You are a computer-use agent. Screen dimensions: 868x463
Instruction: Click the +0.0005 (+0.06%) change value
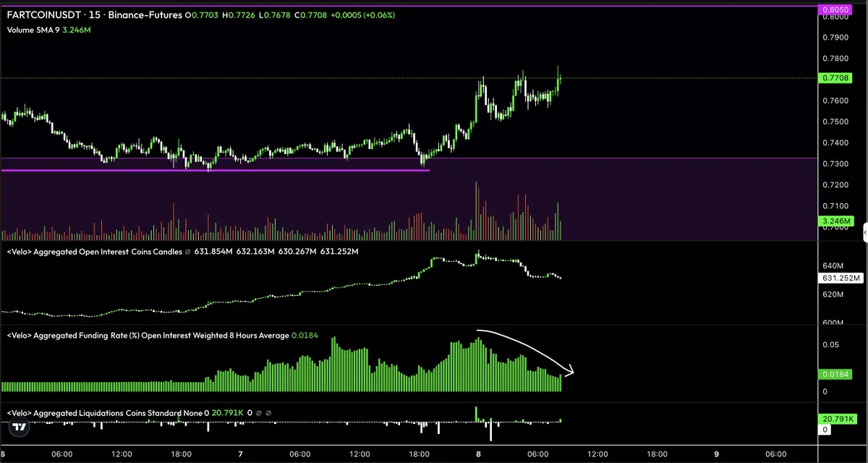click(x=363, y=14)
